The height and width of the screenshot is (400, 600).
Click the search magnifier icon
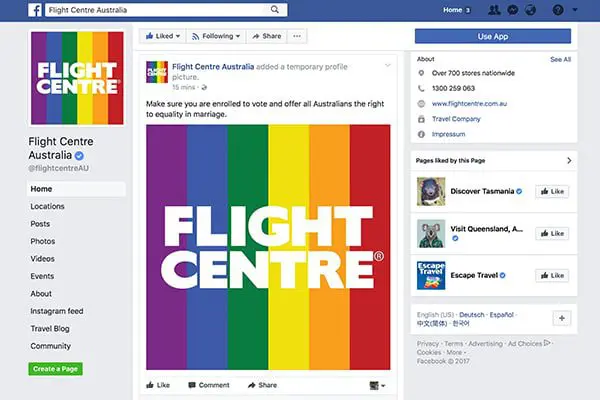coord(275,10)
